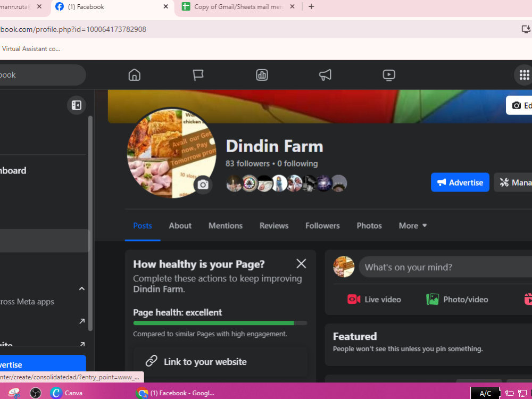
Task: Expand the More dropdown
Action: click(x=413, y=226)
